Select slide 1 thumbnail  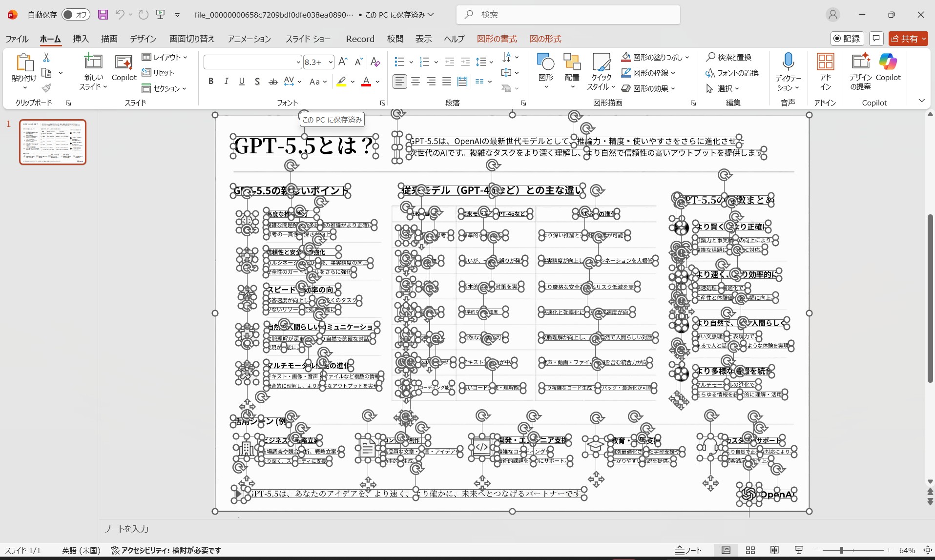coord(53,142)
